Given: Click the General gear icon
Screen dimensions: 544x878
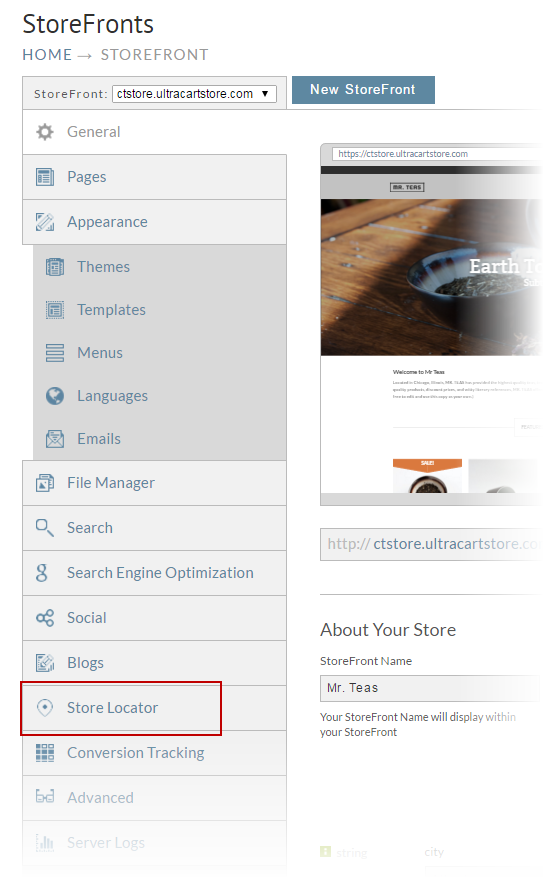Looking at the screenshot, I should click(x=45, y=132).
